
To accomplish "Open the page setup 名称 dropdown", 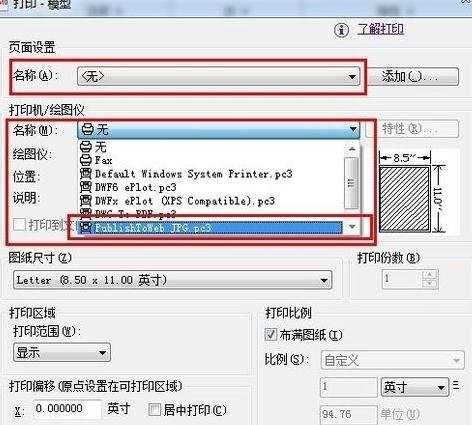I will coord(218,76).
